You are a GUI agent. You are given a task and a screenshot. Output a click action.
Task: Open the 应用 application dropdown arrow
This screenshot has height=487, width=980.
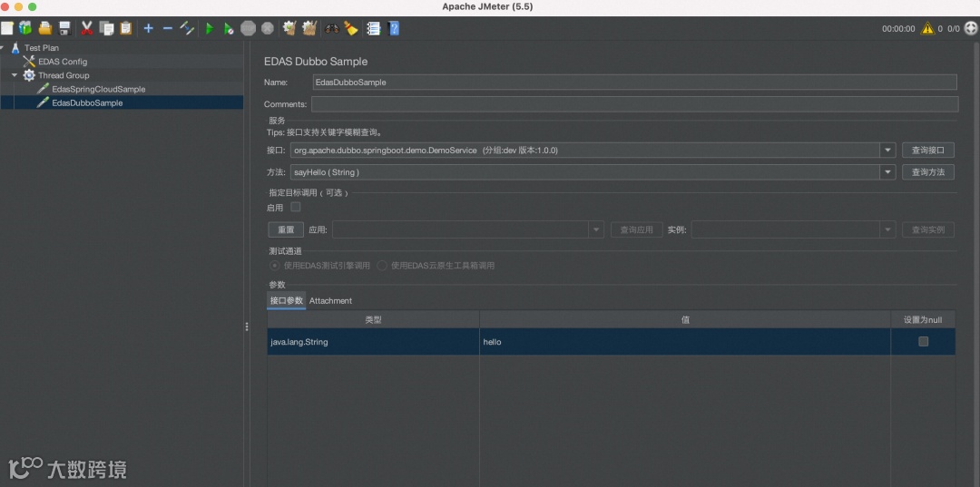596,229
